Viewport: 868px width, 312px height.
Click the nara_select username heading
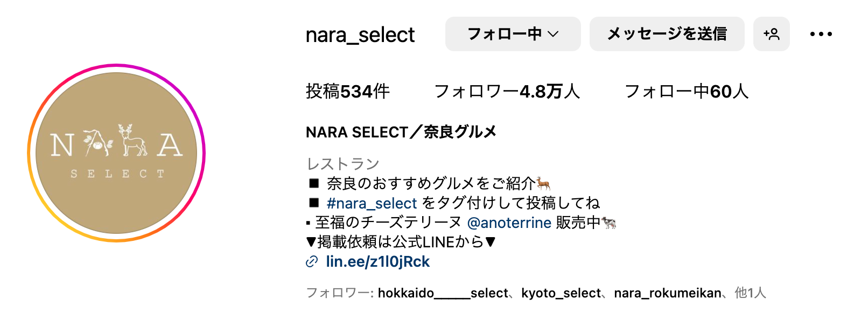(x=360, y=35)
